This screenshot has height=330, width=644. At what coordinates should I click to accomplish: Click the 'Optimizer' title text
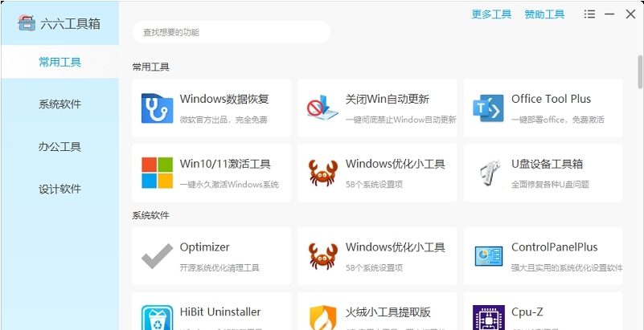[204, 247]
